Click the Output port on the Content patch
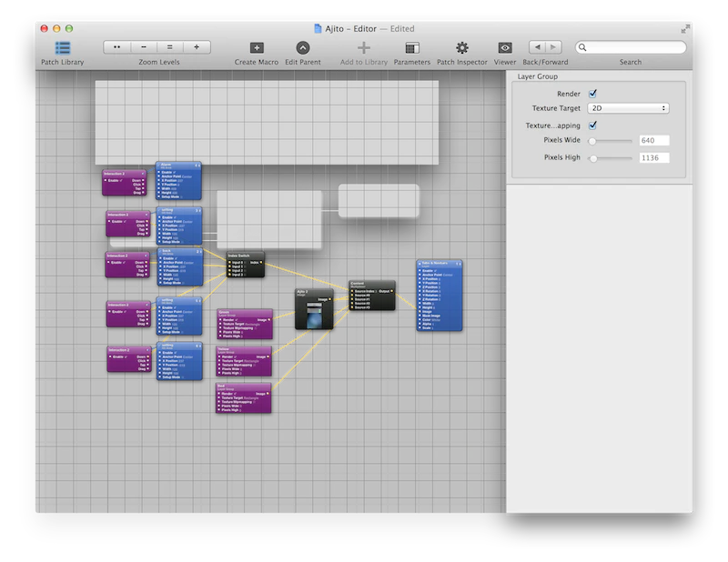Screen dimensions: 728x562 392,291
